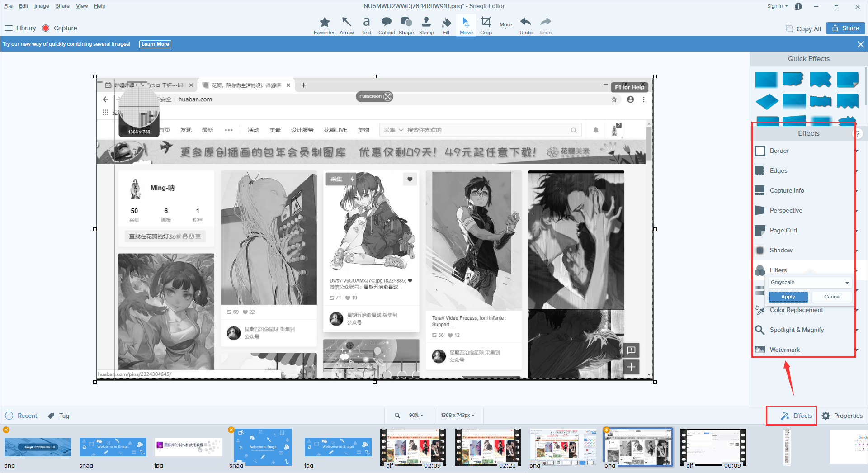Open the Library view
The image size is (868, 473).
coord(20,28)
